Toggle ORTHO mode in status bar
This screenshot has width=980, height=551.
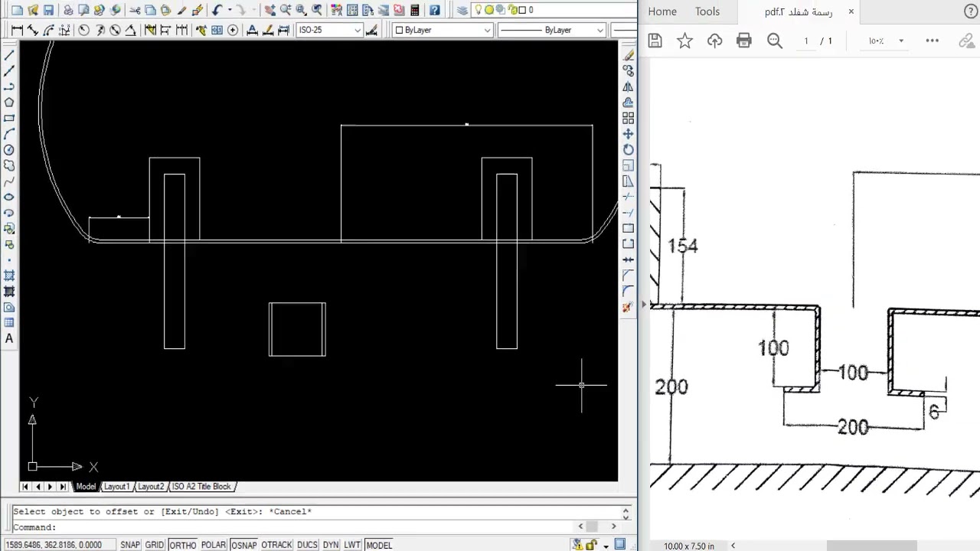[x=182, y=545]
